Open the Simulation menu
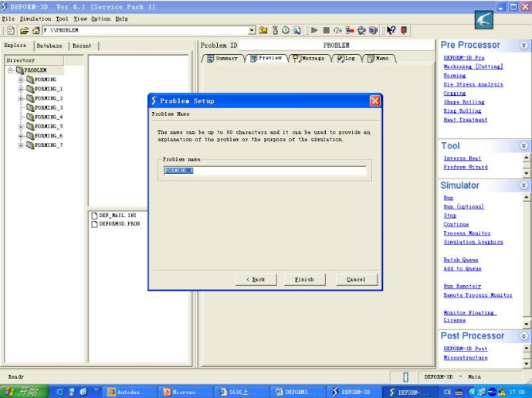 click(x=36, y=19)
